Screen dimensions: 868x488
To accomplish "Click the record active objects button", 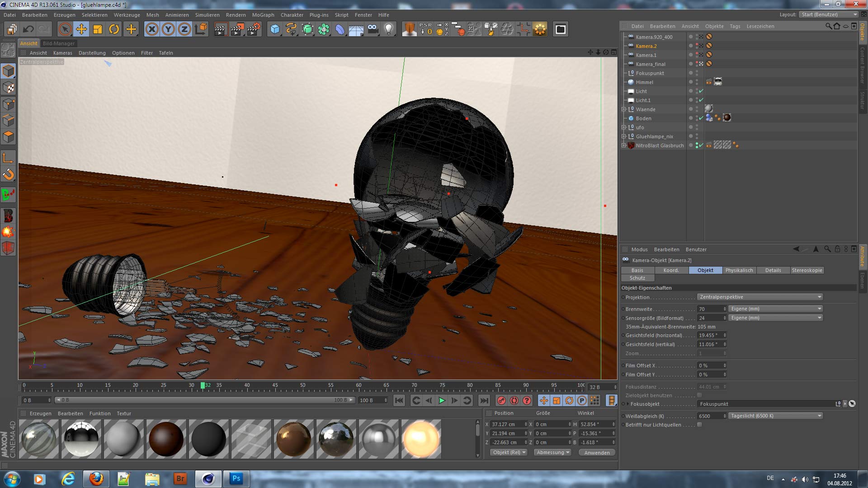I will tap(501, 400).
